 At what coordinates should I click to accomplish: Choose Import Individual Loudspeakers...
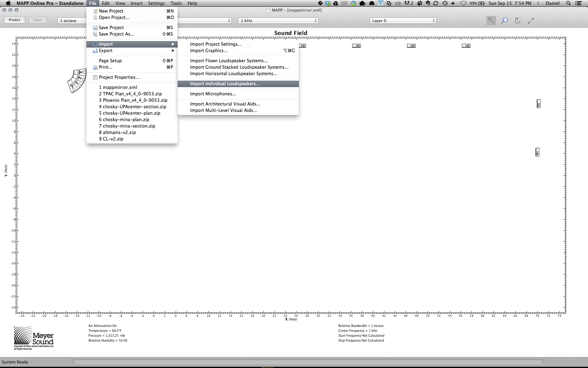pos(238,84)
